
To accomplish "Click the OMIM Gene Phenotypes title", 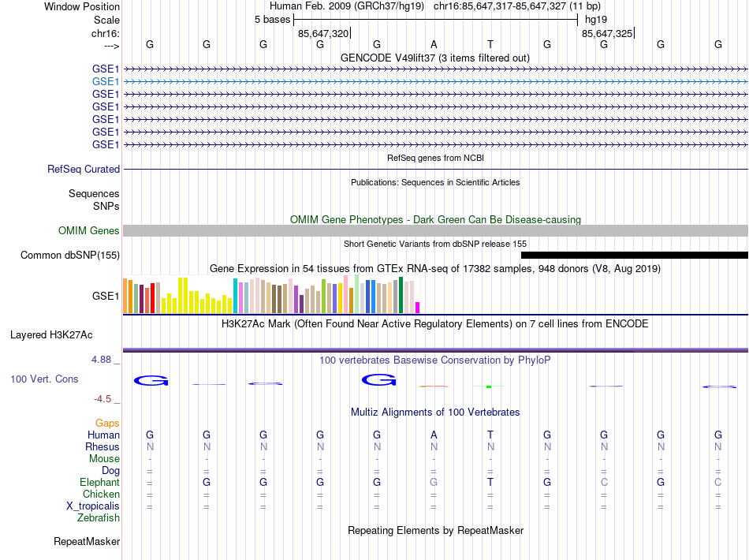I will (435, 219).
